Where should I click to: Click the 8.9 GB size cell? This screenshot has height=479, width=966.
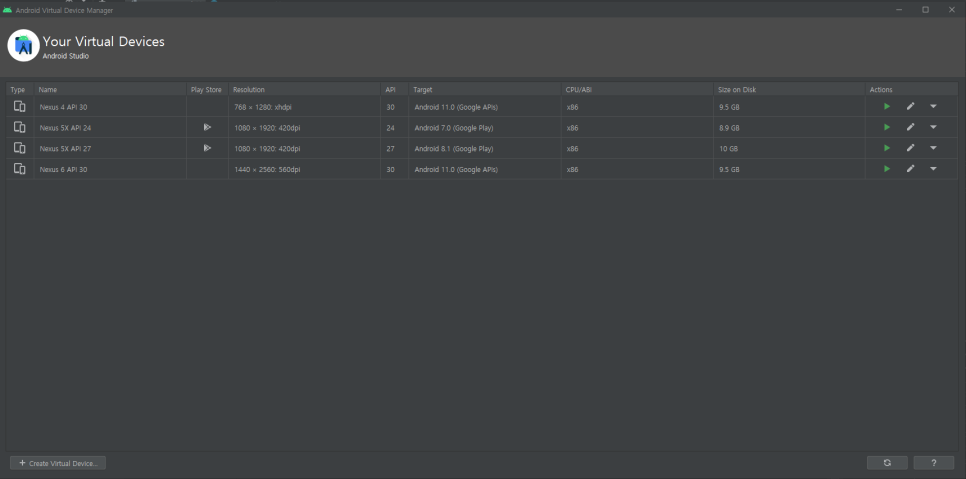(x=789, y=128)
